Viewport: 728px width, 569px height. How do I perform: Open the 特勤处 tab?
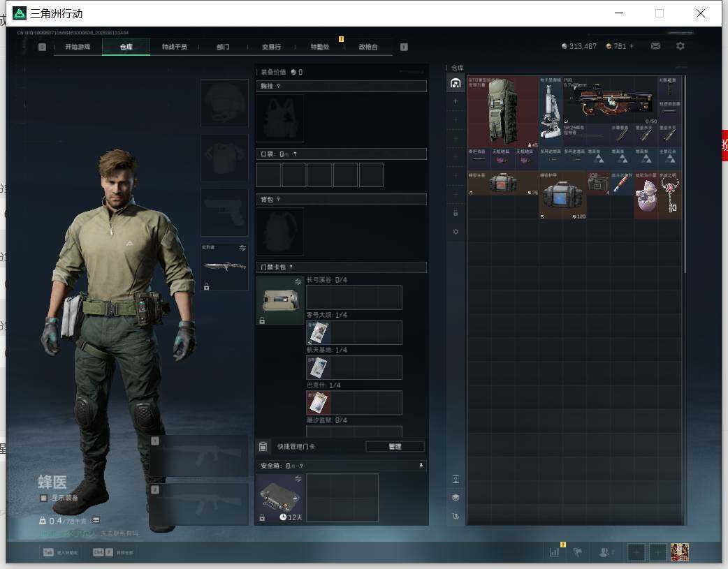319,47
